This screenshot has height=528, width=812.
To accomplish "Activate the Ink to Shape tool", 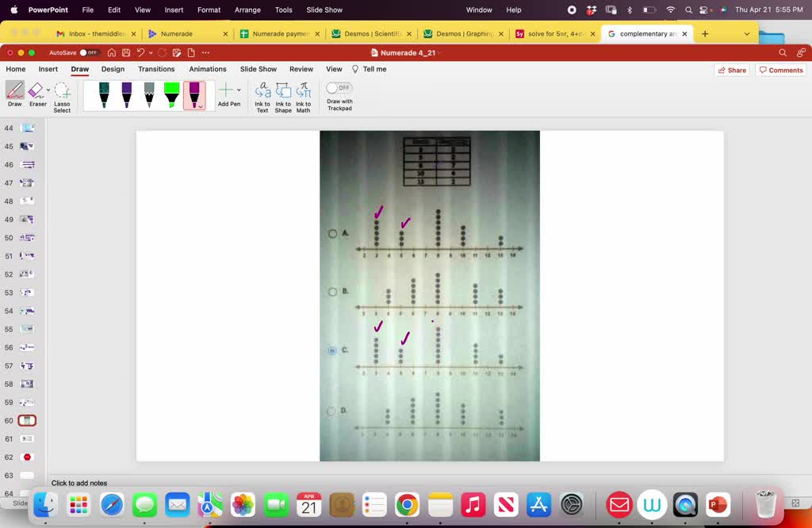I will coord(283,98).
